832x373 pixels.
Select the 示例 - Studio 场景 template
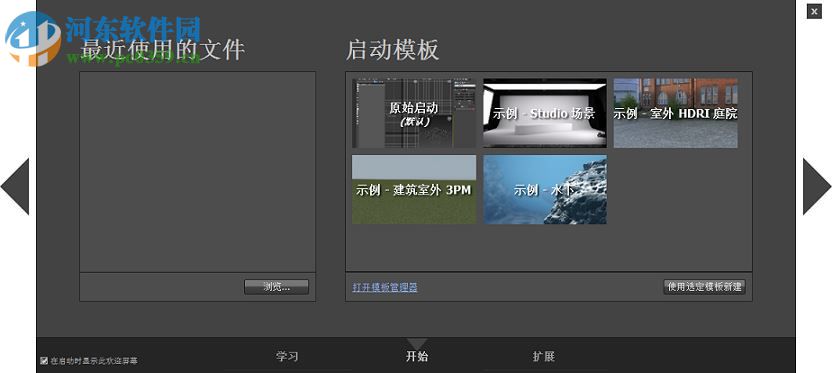coord(544,113)
